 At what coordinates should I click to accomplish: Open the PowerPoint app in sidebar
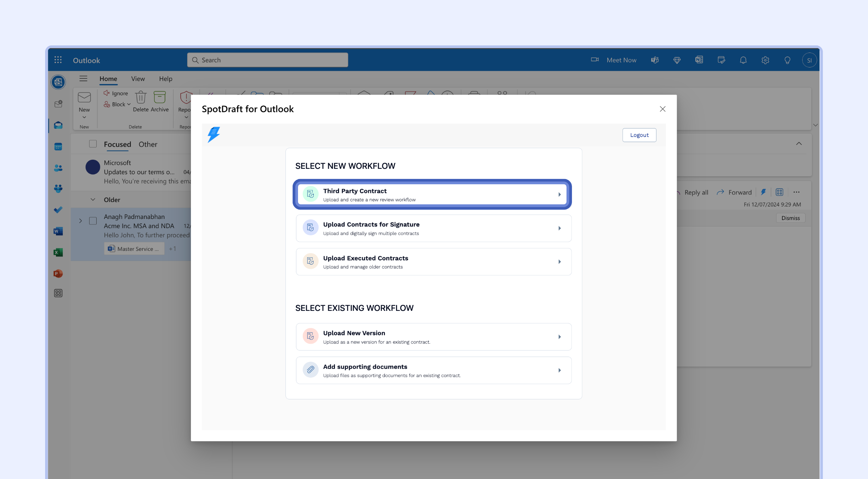[58, 274]
